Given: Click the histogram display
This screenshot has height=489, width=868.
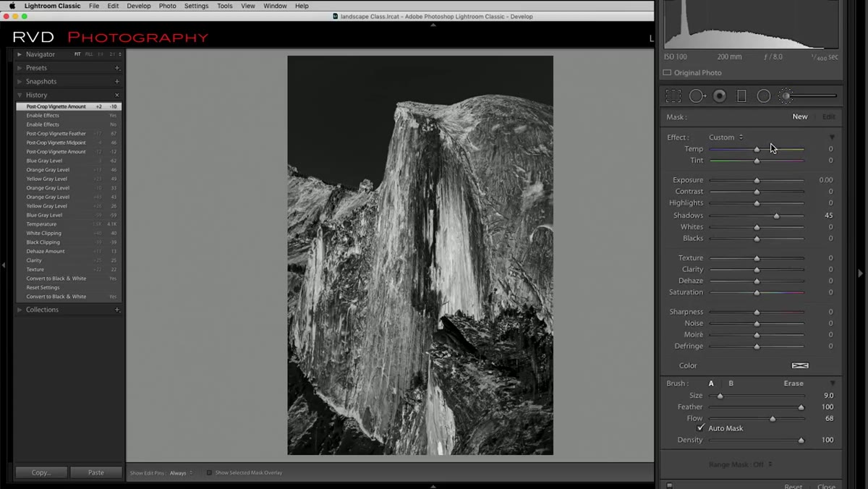Looking at the screenshot, I should click(752, 24).
